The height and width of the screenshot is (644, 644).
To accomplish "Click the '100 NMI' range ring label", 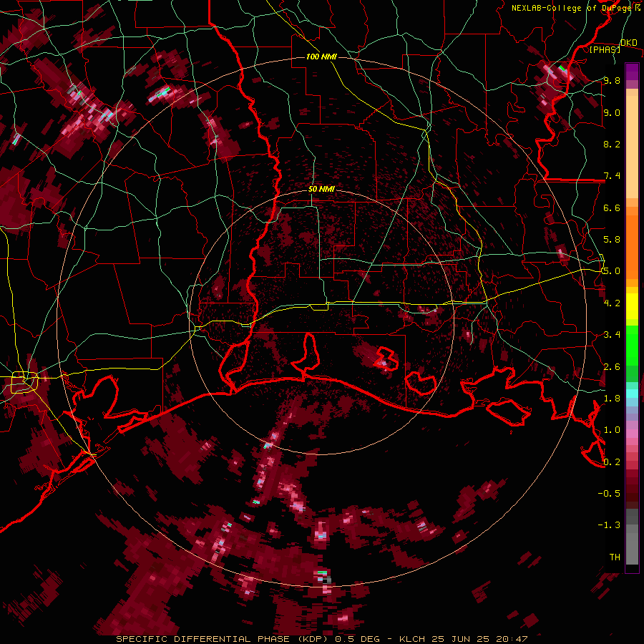I will click(x=321, y=57).
